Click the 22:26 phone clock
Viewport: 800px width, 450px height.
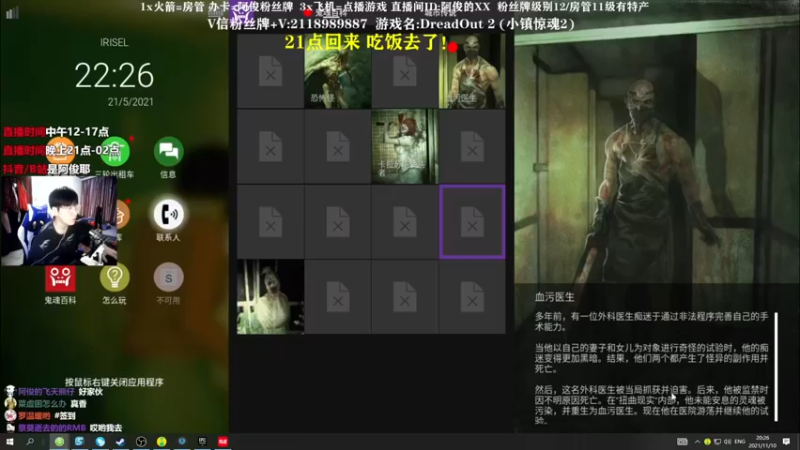tap(114, 76)
